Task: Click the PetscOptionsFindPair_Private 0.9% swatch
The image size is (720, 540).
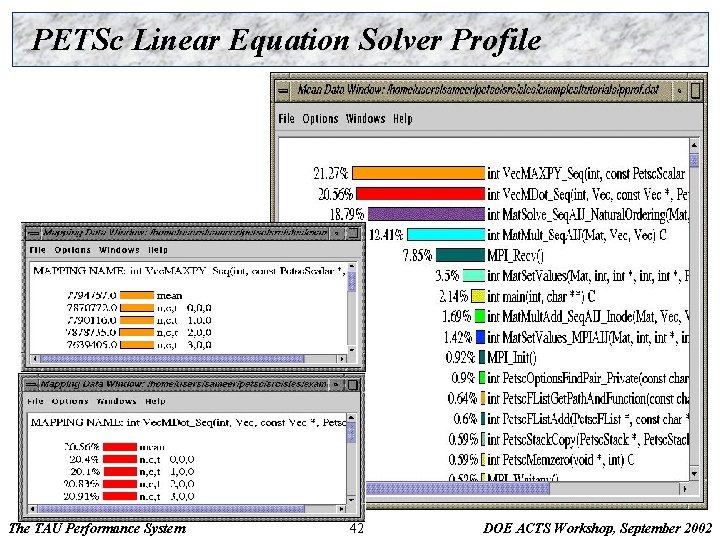Action: pos(482,377)
